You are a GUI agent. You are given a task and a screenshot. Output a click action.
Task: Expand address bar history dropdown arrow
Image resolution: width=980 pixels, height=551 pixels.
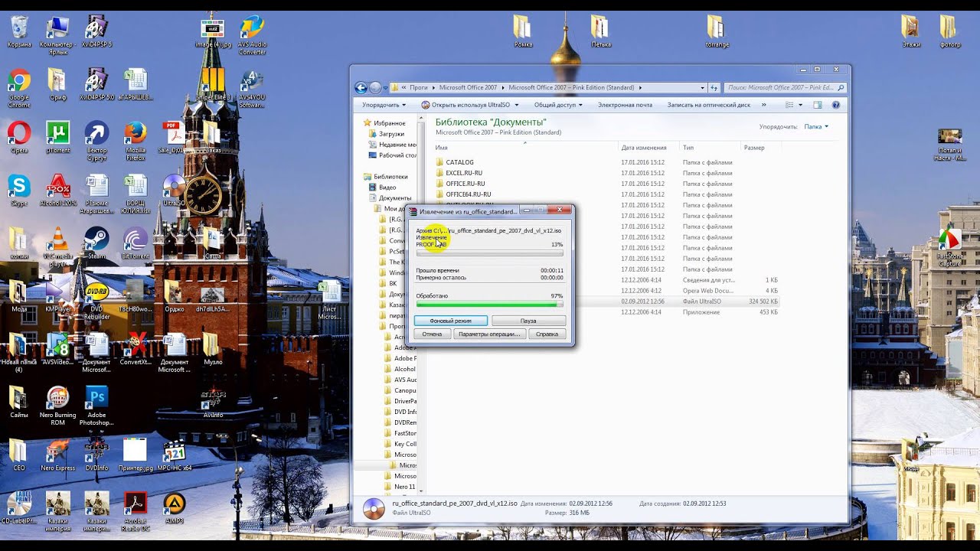[702, 87]
